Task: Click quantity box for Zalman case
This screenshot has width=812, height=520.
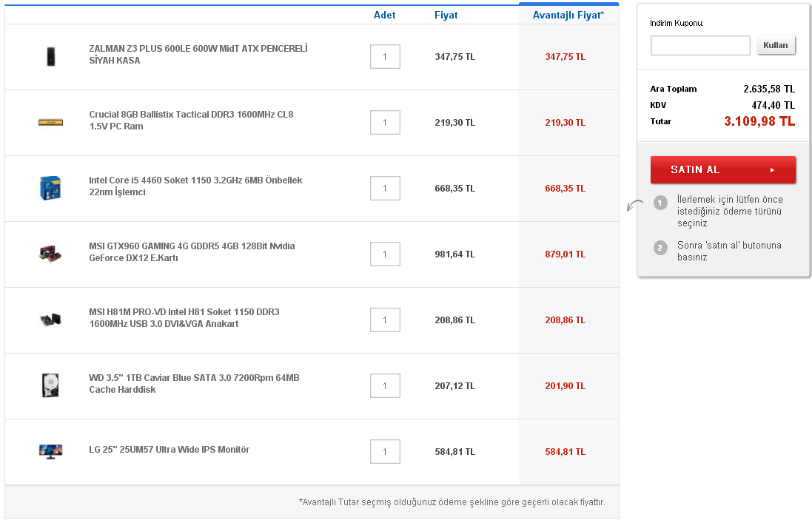Action: [385, 57]
